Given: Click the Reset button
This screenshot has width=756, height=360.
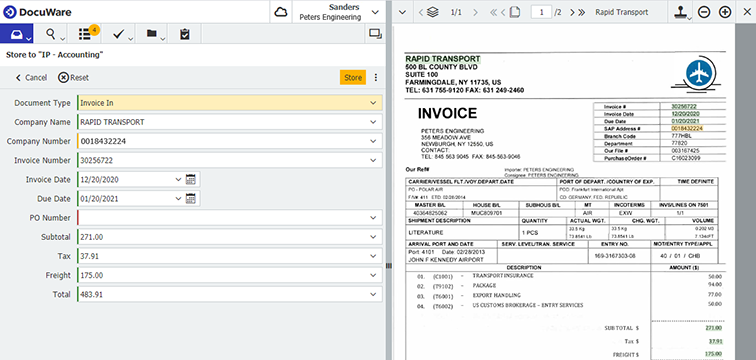Looking at the screenshot, I should 74,78.
